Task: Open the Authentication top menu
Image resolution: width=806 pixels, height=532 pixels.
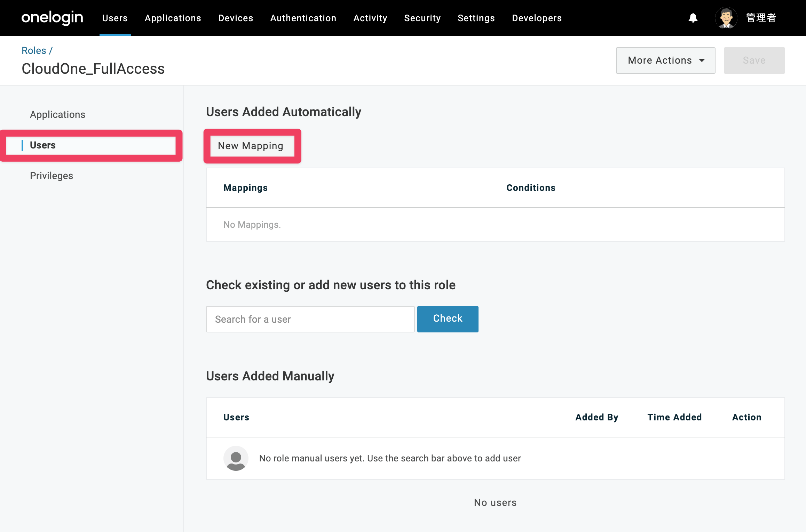Action: coord(303,18)
